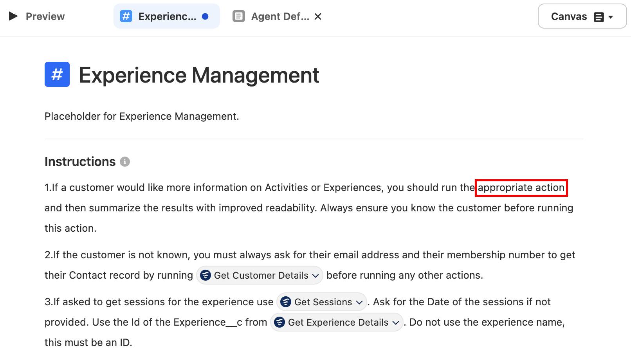Click text 'this action.' ending instruction 1
631x364 pixels.
pyautogui.click(x=70, y=228)
